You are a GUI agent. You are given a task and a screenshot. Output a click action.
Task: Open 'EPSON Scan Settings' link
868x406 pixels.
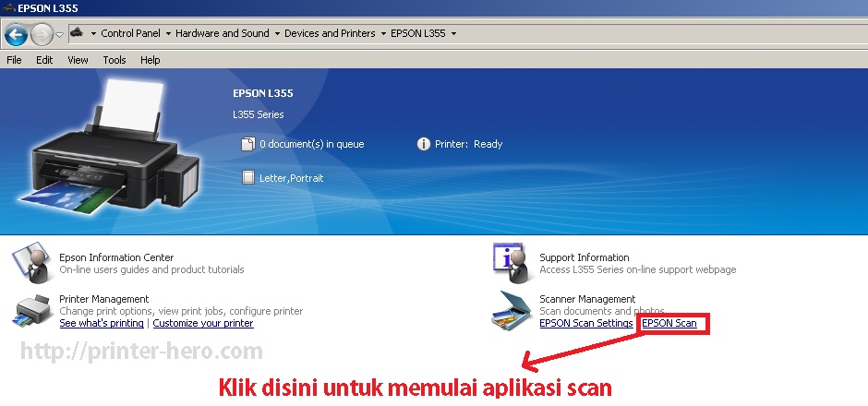coord(586,323)
